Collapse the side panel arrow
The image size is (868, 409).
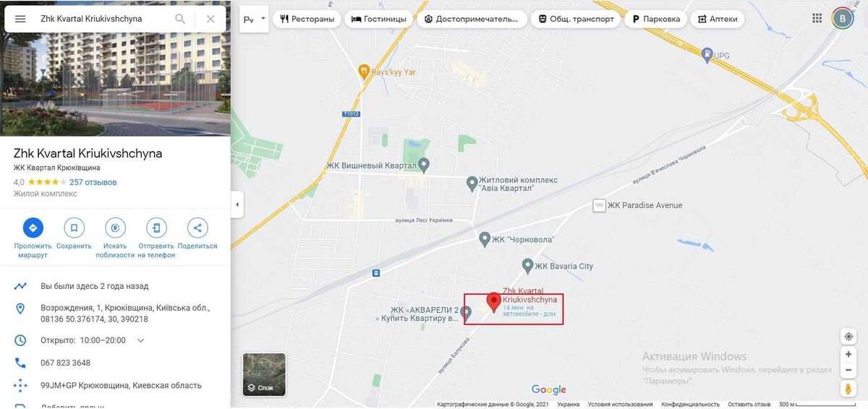point(237,204)
